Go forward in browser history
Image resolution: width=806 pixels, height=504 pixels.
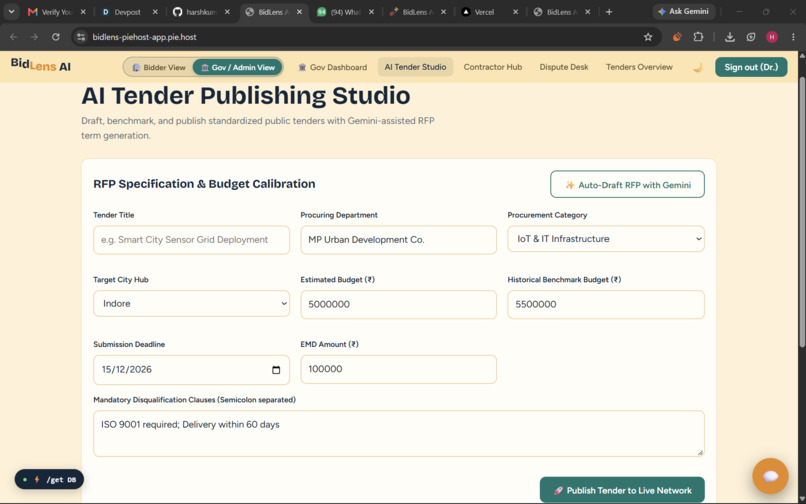point(34,37)
